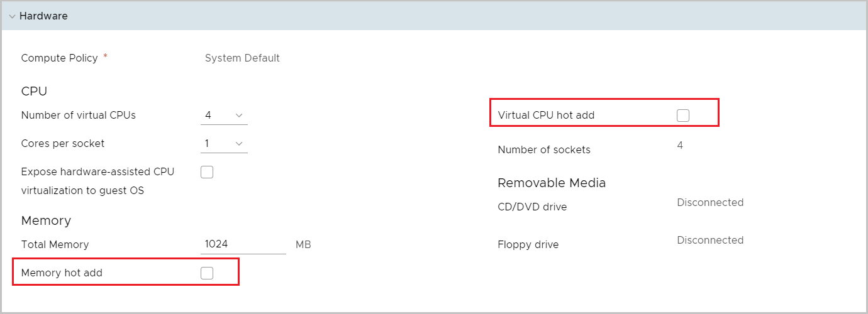Click the Total Memory input field
Image resolution: width=868 pixels, height=314 pixels.
click(243, 244)
